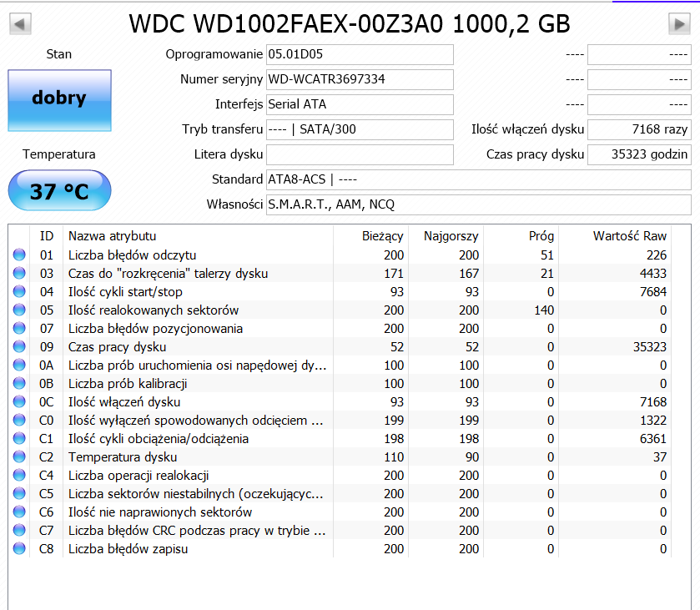Select status circle for attribute 09 power-on hours
This screenshot has width=700, height=610.
click(19, 346)
